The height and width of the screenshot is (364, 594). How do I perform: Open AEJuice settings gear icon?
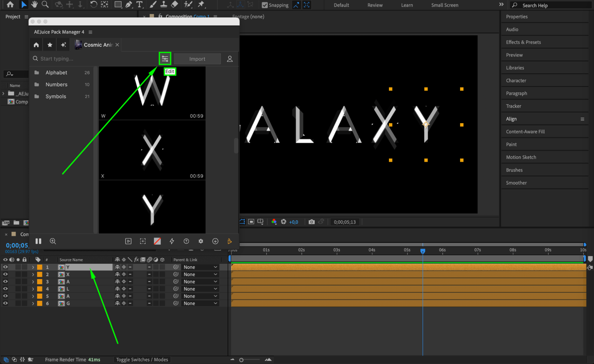[201, 241]
